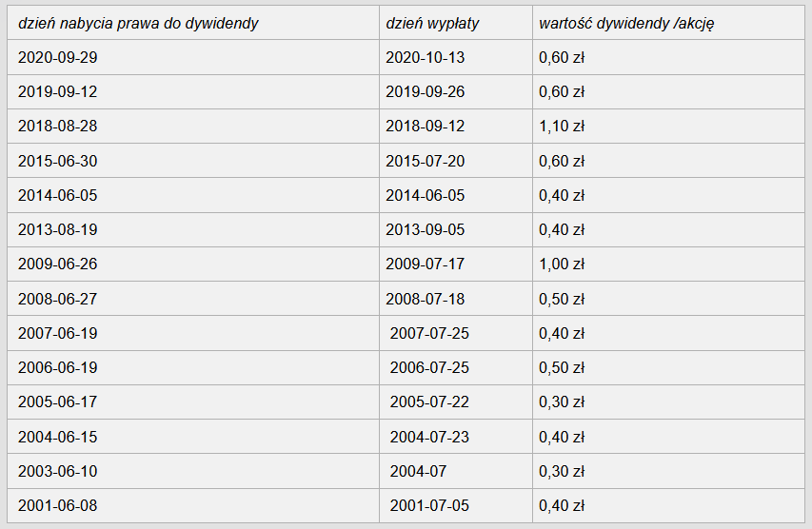Select payout date 2020-10-13
The width and height of the screenshot is (812, 529).
(x=426, y=57)
